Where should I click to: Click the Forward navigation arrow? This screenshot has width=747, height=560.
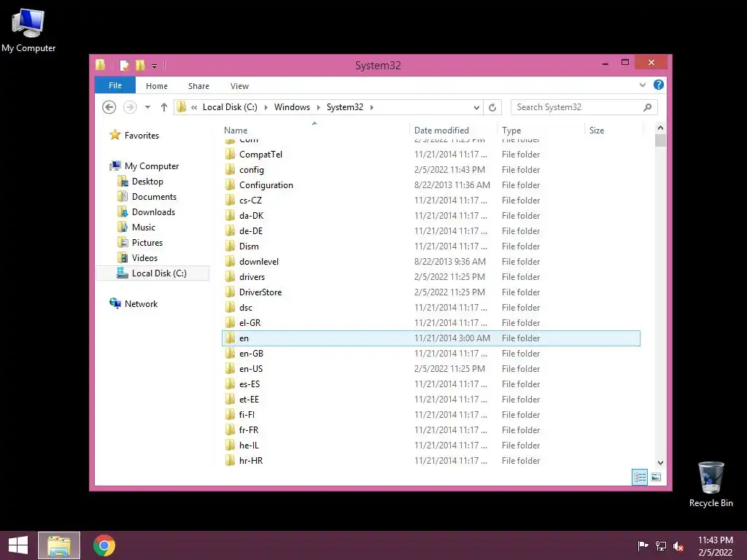(130, 107)
